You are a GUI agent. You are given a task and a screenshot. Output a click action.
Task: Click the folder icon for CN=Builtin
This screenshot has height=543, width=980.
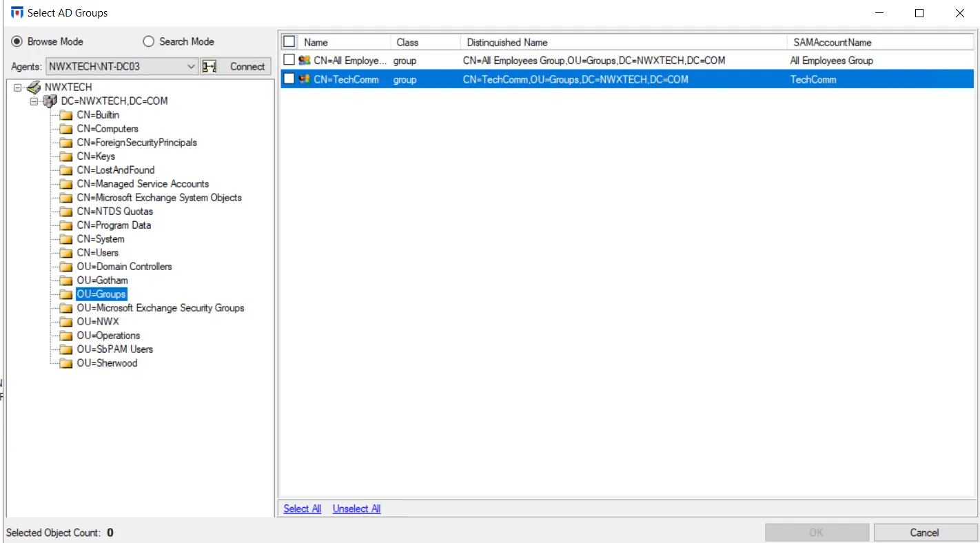[66, 115]
